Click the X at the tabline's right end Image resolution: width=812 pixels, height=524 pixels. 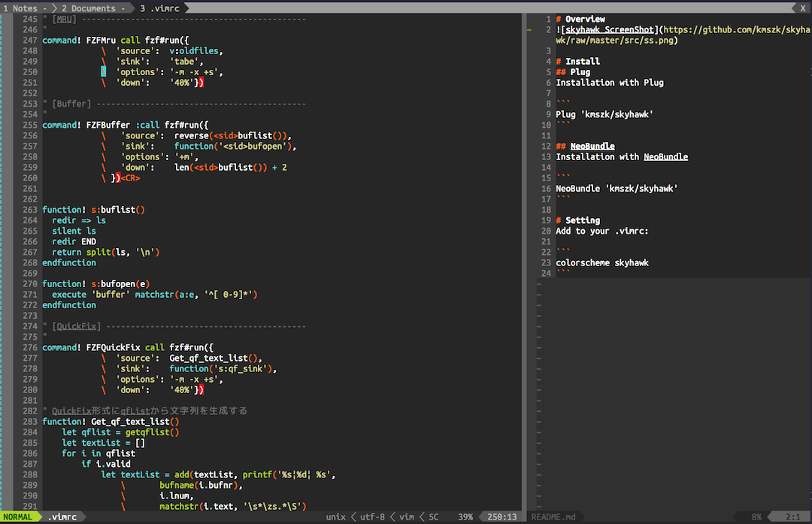[802, 8]
